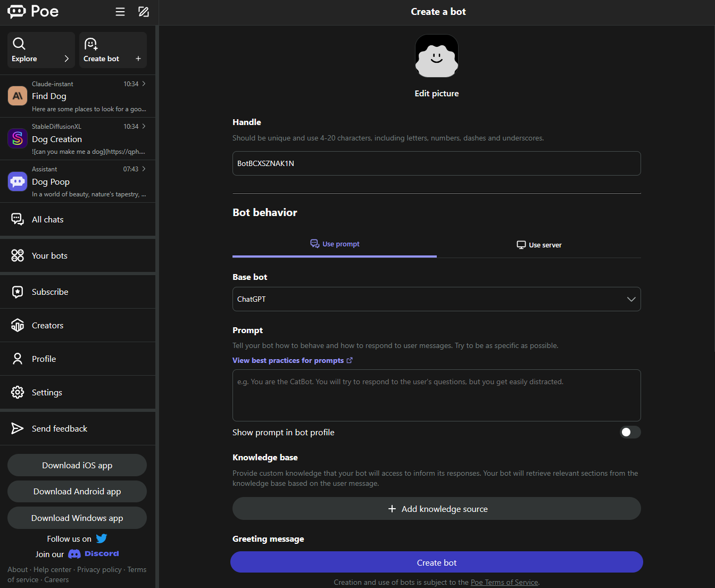This screenshot has height=588, width=715.
Task: Click the Explore magnifier icon
Action: click(19, 44)
